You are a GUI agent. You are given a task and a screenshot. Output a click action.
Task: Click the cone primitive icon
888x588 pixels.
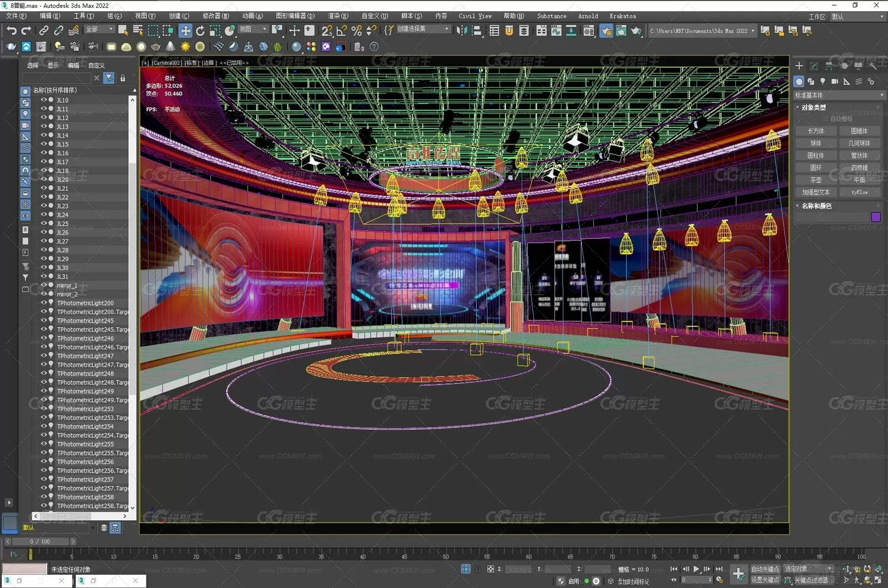coord(170,47)
